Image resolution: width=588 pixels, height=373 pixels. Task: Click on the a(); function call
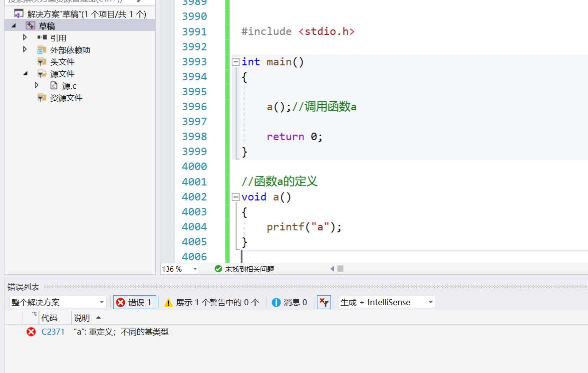point(279,107)
